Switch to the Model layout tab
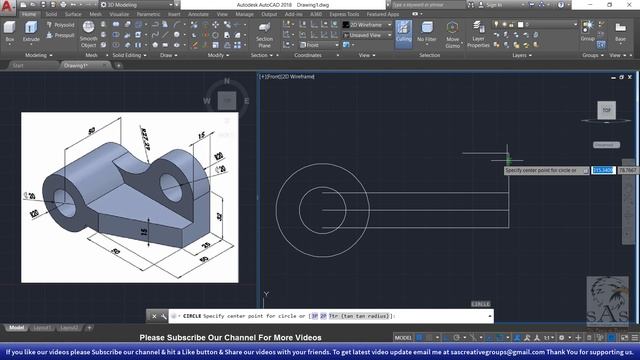640x360 pixels. (x=16, y=328)
